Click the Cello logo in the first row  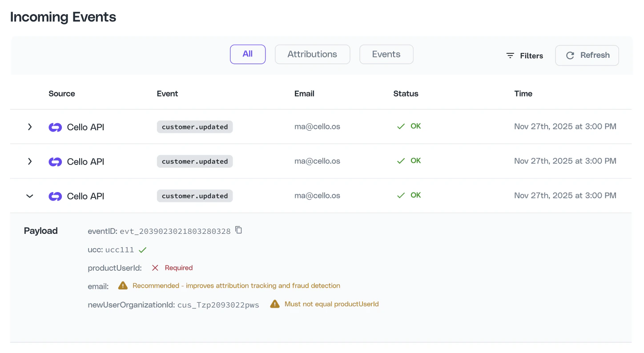point(55,127)
